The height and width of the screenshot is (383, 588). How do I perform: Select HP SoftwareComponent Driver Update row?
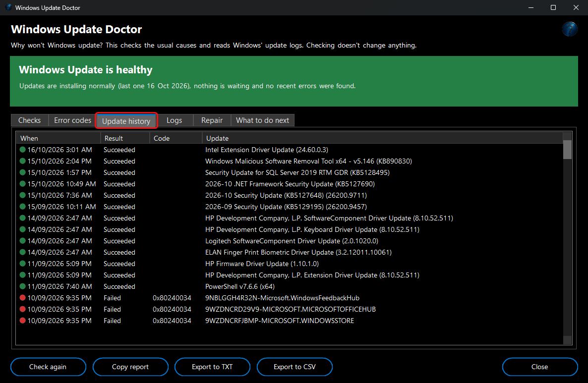coord(290,218)
